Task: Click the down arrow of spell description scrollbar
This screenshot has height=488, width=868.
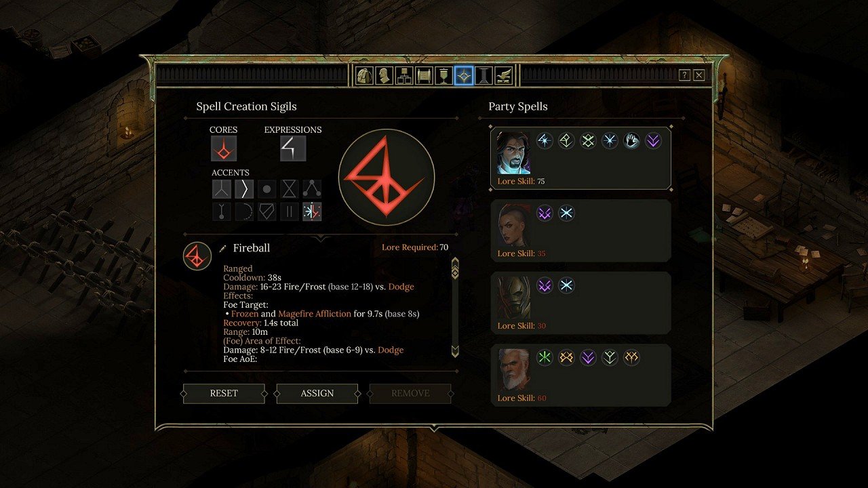Action: [455, 351]
